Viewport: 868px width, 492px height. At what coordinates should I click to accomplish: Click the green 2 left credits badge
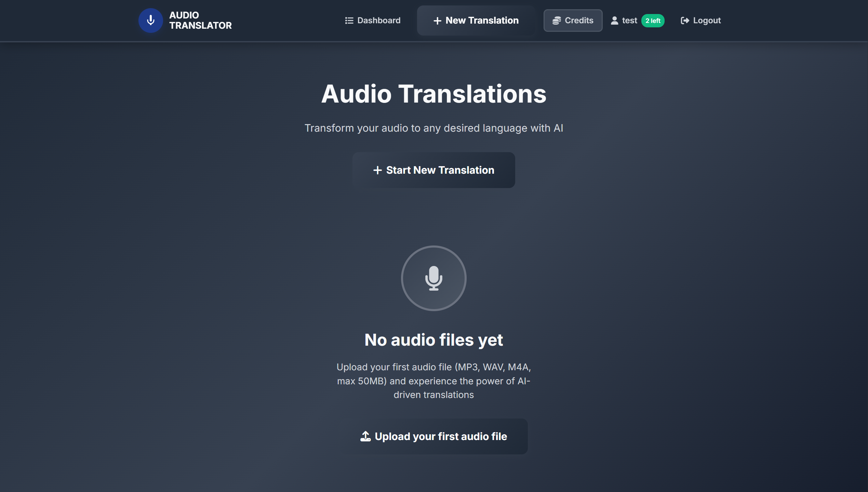click(653, 21)
